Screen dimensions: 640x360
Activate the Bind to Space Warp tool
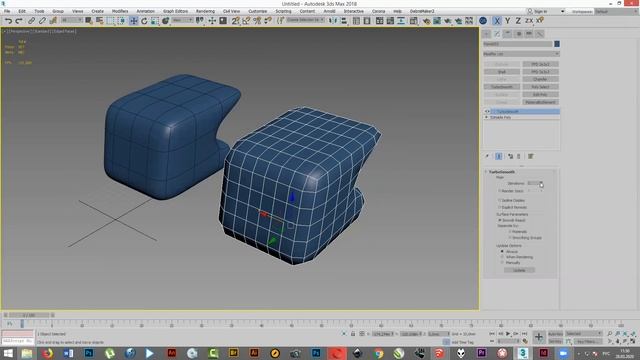tap(53, 21)
